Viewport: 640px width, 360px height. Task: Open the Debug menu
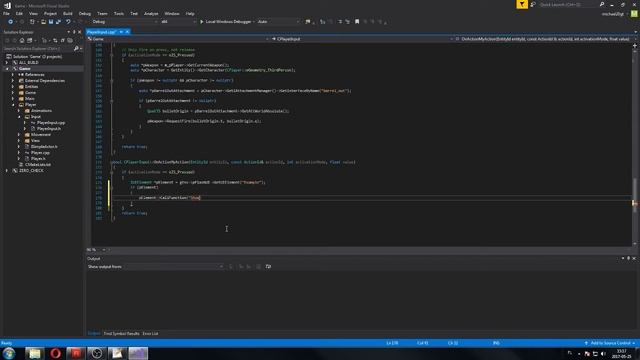point(85,13)
